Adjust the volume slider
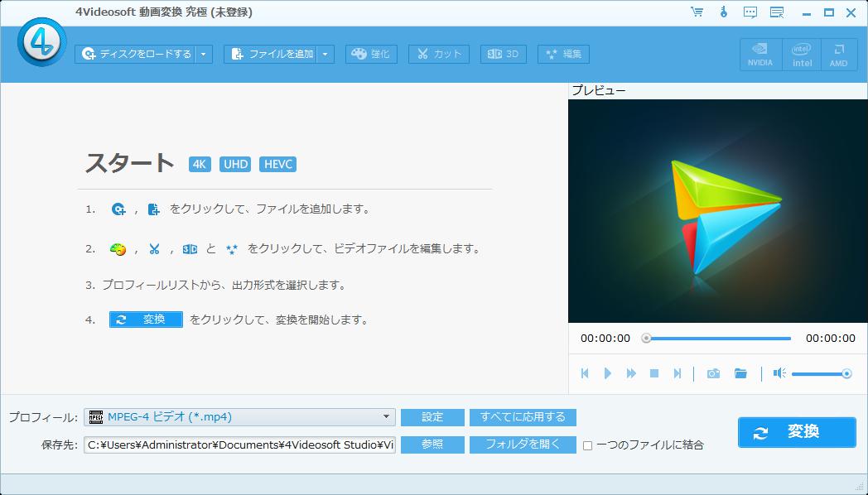Viewport: 868px width, 495px height. [822, 374]
